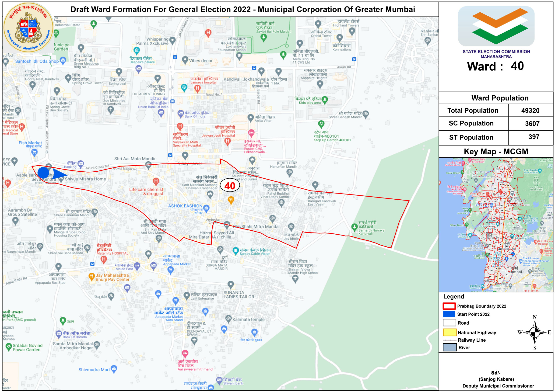Viewport: 555px width, 392px height.
Task: Click Jay Maharashtra Bhurji Pav restaurant icon
Action: [91, 276]
